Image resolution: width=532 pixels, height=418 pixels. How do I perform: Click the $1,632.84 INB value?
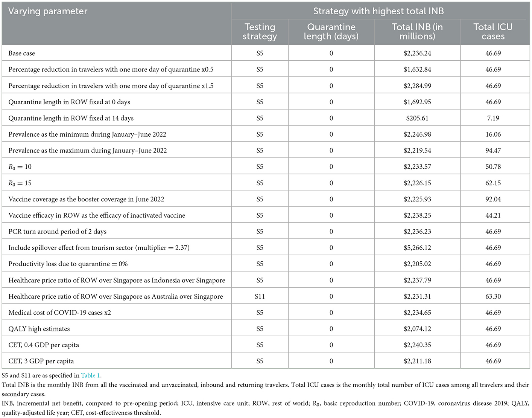(x=417, y=70)
